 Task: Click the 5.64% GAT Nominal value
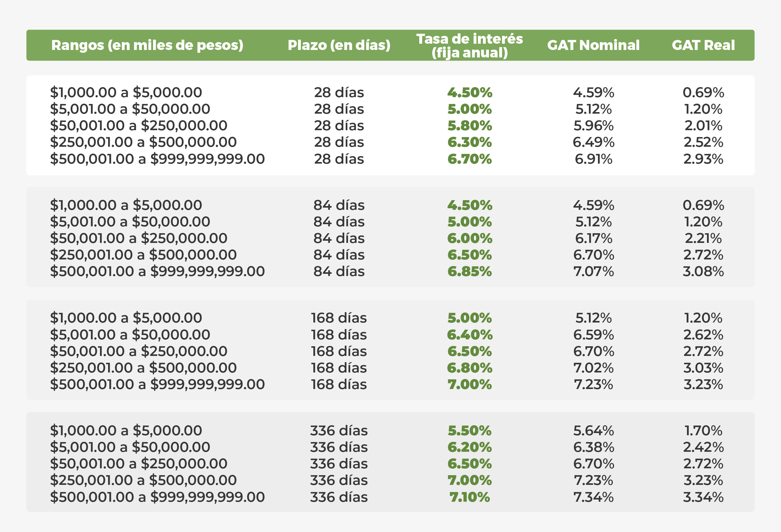(594, 431)
